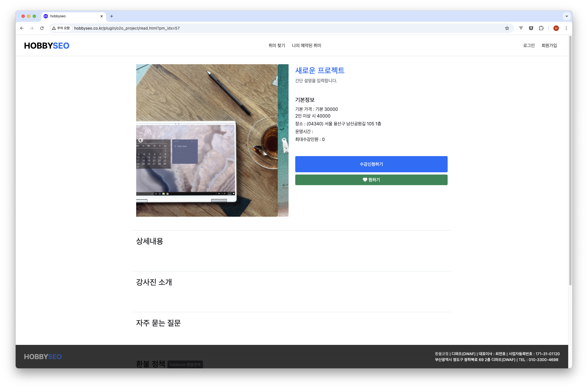Click the '2인 이상 시 40000' price text
This screenshot has height=389, width=588.
(x=313, y=116)
